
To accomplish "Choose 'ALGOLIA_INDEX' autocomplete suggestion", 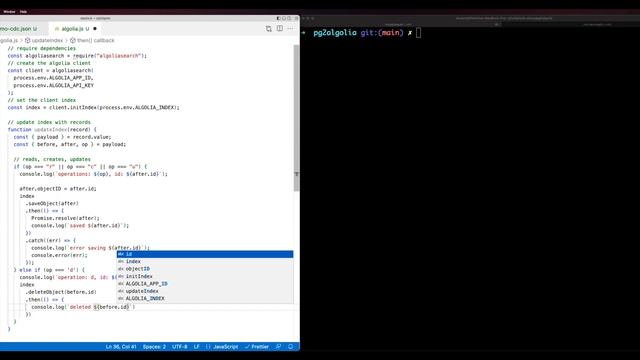I will [x=205, y=298].
